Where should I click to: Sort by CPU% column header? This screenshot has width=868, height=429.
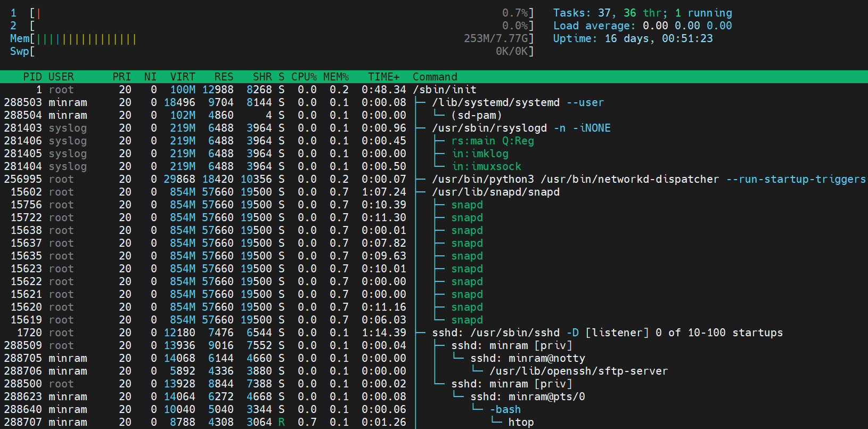[x=304, y=77]
